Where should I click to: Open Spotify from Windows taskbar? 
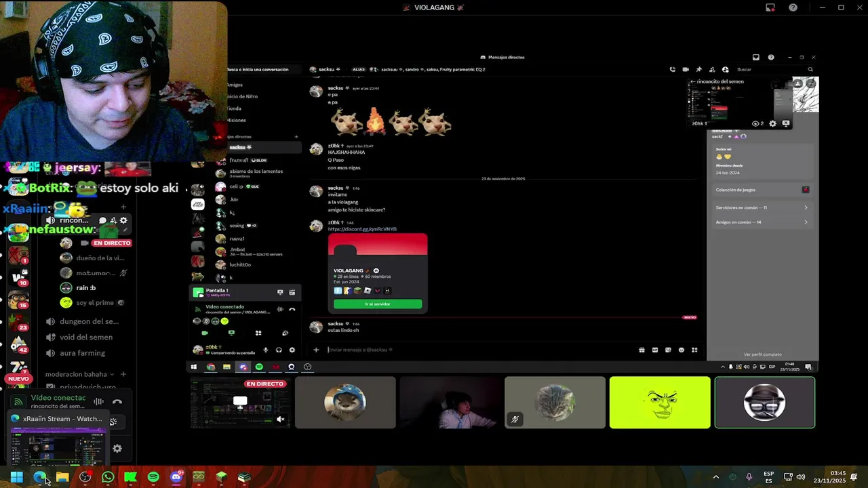[153, 477]
